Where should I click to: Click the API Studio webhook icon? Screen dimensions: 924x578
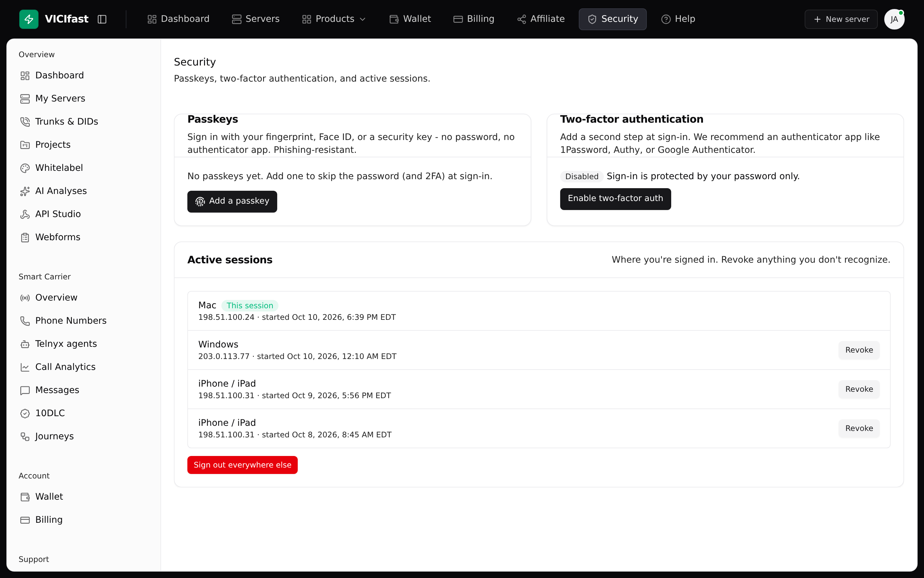point(25,214)
